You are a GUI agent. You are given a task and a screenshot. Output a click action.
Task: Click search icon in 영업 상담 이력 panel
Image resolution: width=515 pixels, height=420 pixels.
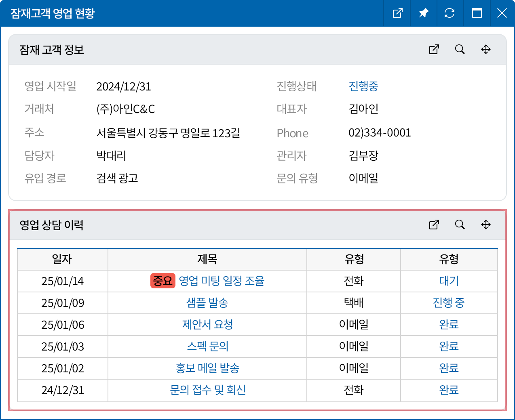460,225
